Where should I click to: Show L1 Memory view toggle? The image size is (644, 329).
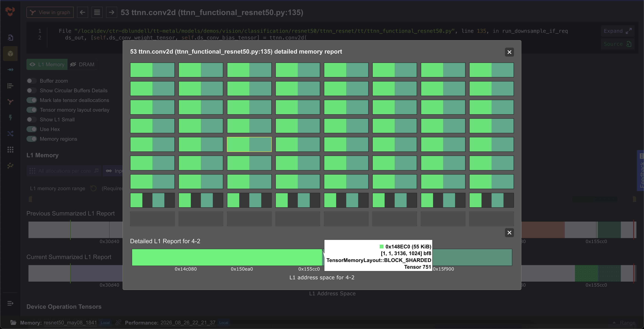[47, 64]
